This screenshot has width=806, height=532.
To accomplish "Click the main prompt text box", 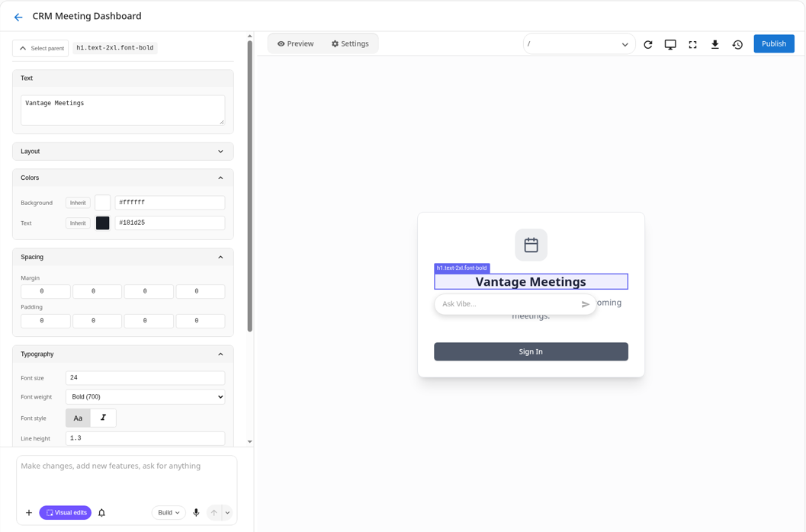I will 127,478.
